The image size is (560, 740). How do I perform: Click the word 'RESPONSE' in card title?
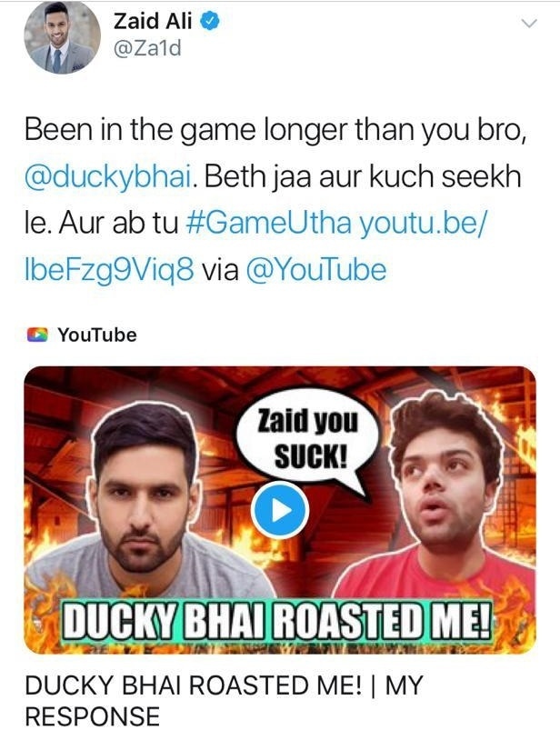coord(93,716)
